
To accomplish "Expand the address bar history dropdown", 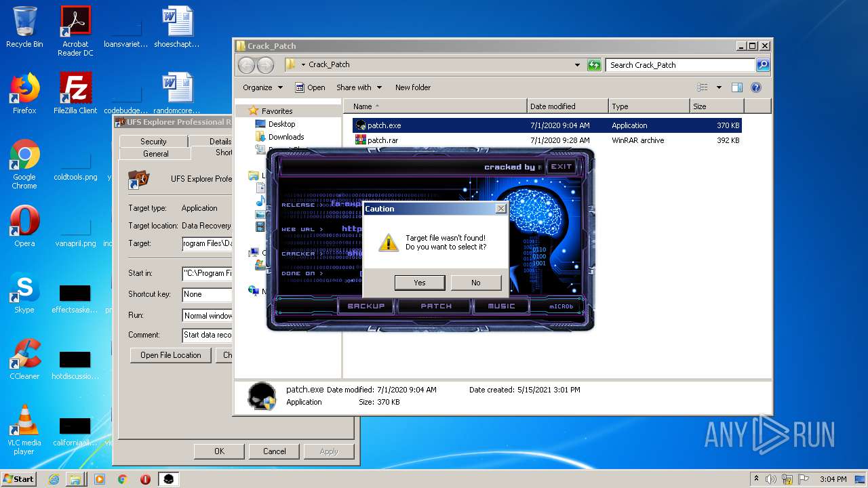I will click(577, 65).
